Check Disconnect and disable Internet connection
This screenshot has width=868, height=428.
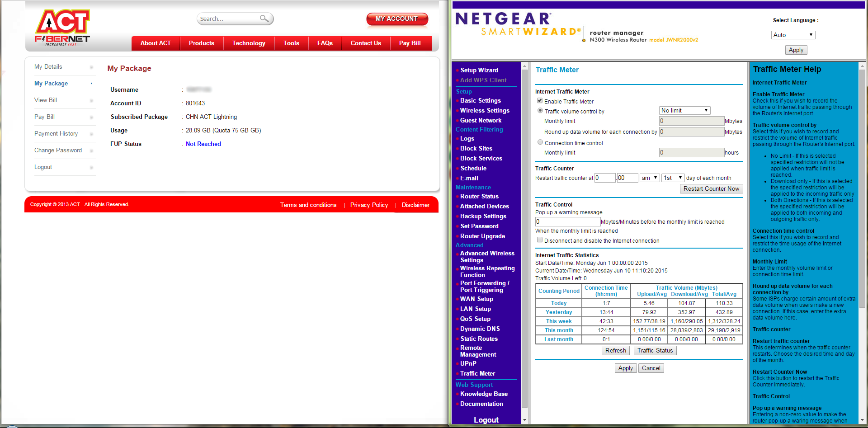(x=539, y=240)
